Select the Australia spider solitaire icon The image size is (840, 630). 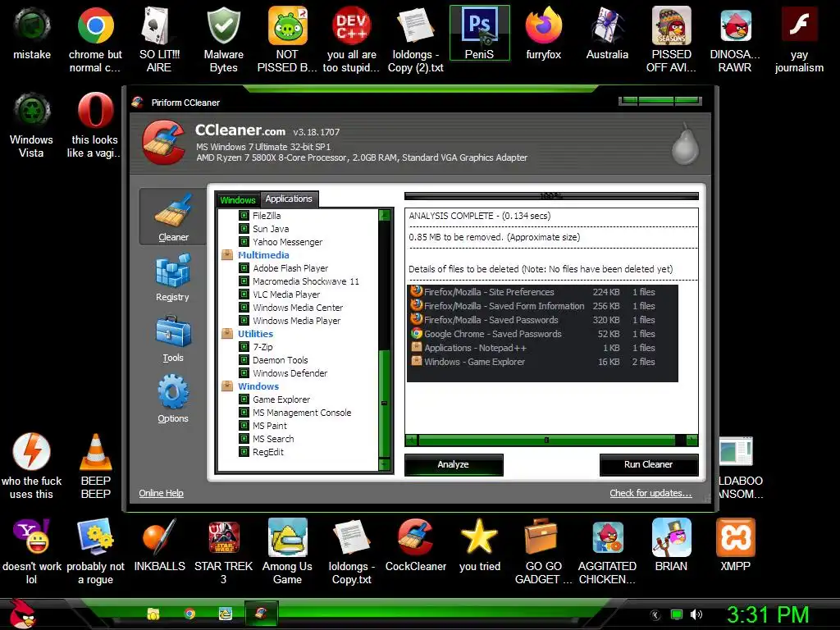click(x=607, y=33)
